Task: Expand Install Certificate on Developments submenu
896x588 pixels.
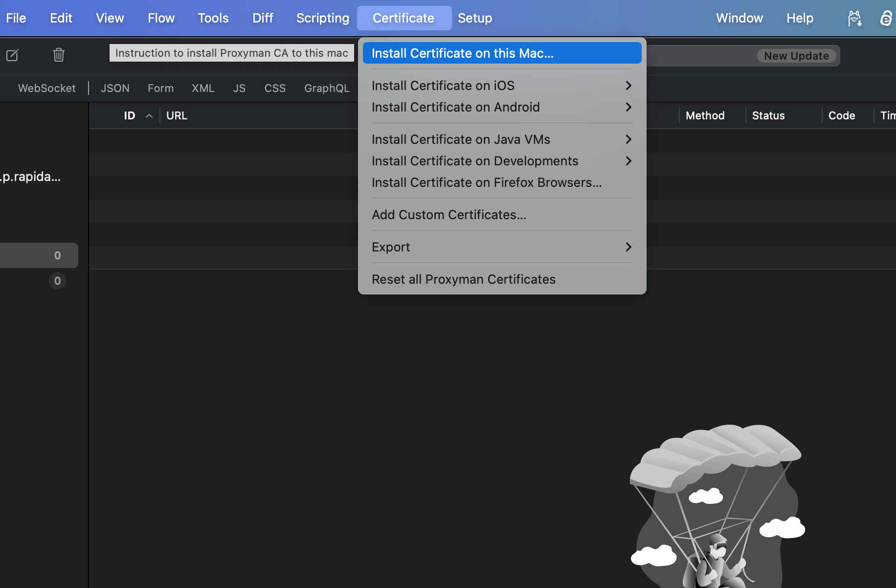Action: coord(502,161)
